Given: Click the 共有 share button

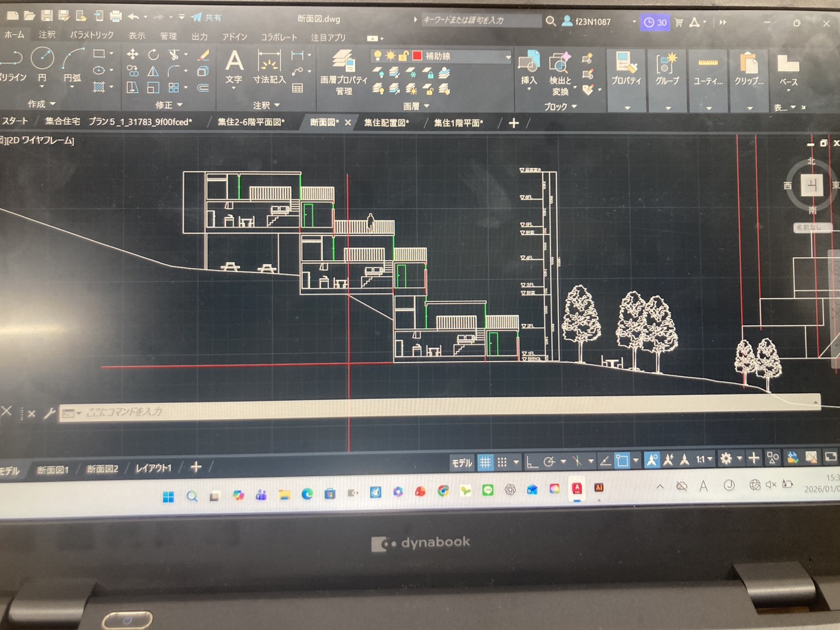Looking at the screenshot, I should point(208,18).
